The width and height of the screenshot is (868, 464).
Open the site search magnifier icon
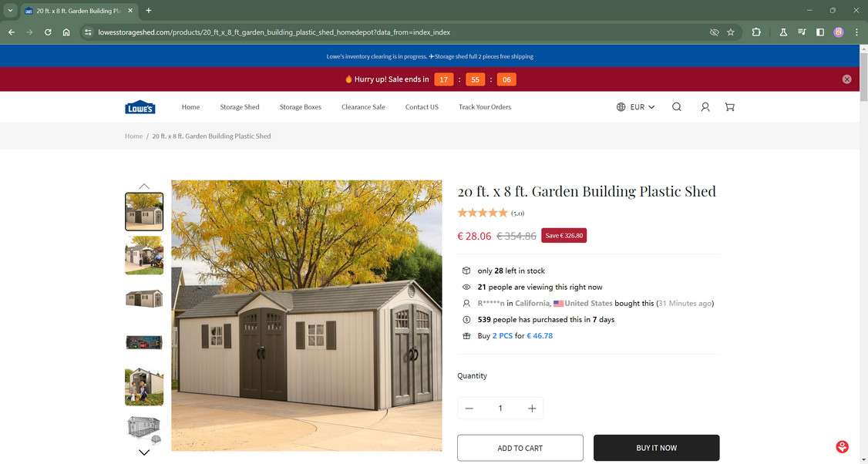coord(677,107)
